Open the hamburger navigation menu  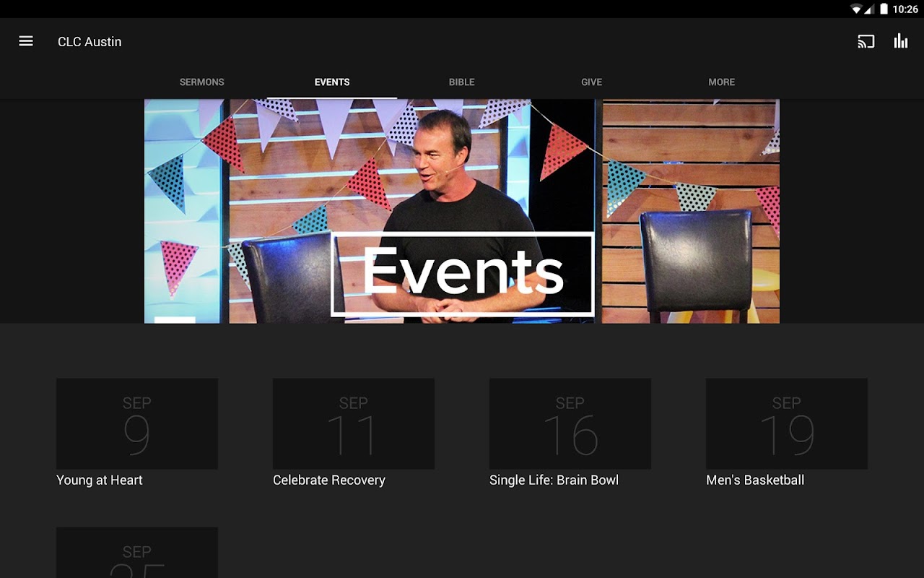(26, 41)
